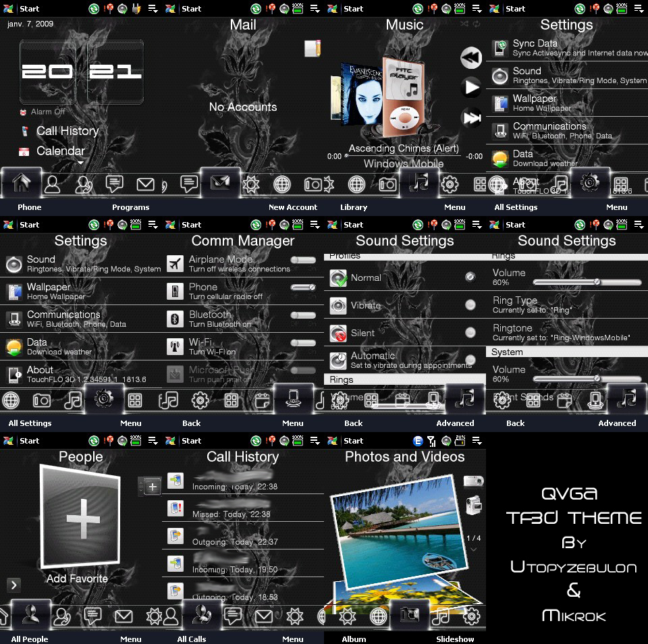The width and height of the screenshot is (648, 644).
Task: Open the beach resort photo
Action: (399, 531)
